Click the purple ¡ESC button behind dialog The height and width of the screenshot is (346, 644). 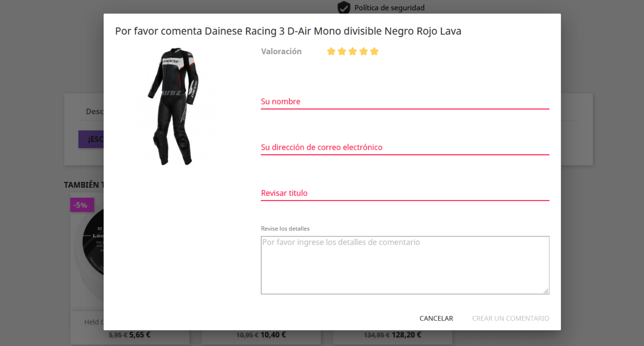tap(91, 139)
